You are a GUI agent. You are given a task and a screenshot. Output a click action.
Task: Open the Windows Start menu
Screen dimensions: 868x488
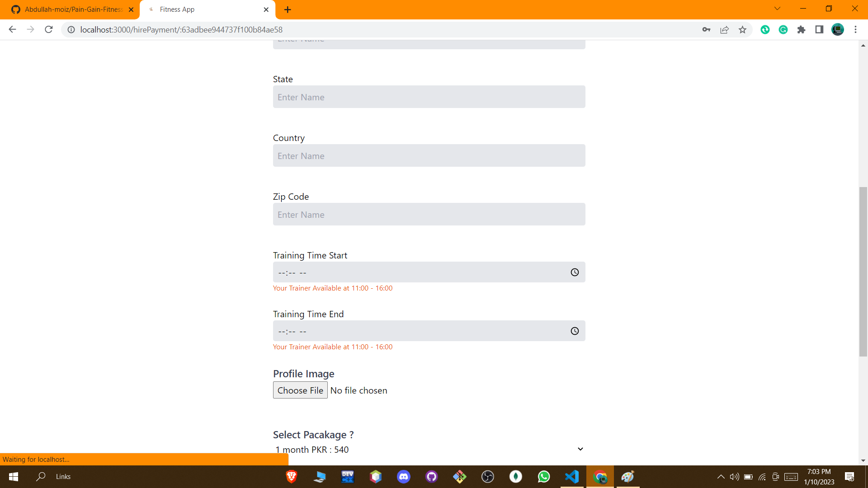point(14,477)
